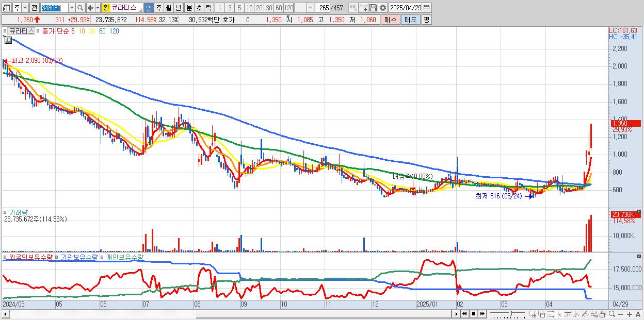Click the dotted-frame chart icon in bottom toolbar
644x320 pixels.
[550, 314]
